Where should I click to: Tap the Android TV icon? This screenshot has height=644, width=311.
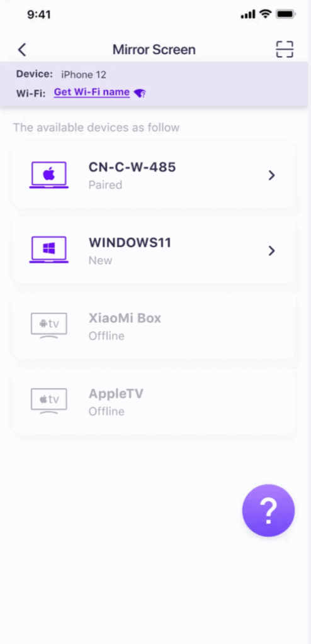[x=49, y=325]
